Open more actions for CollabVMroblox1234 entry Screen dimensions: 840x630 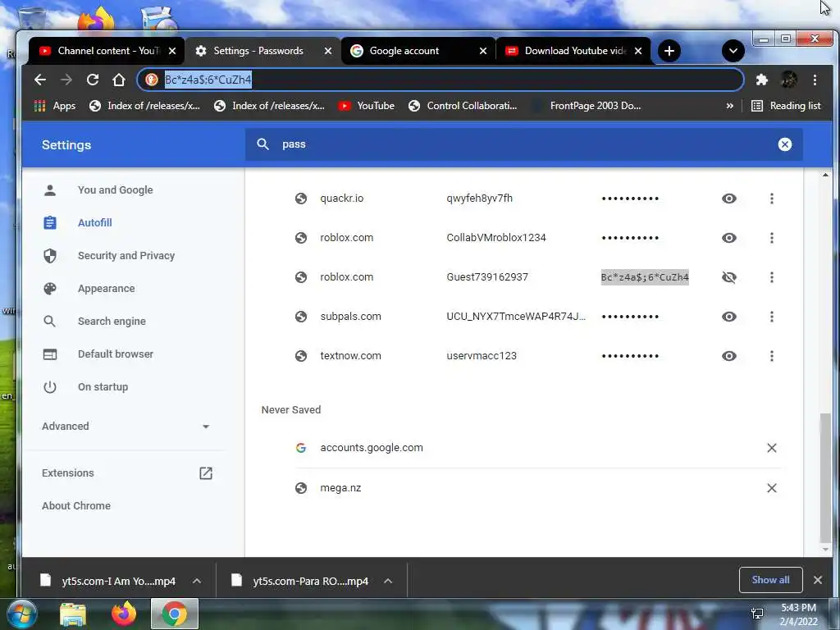click(771, 238)
